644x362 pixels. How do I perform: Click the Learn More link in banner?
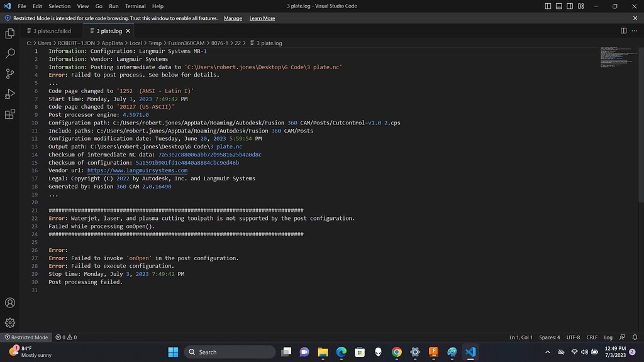click(262, 18)
